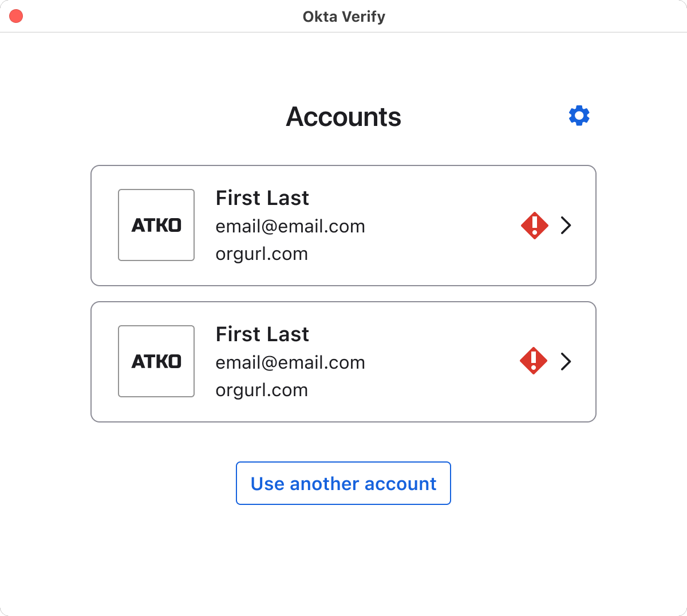The width and height of the screenshot is (687, 616).
Task: Click the red warning icon on first account
Action: [x=535, y=226]
